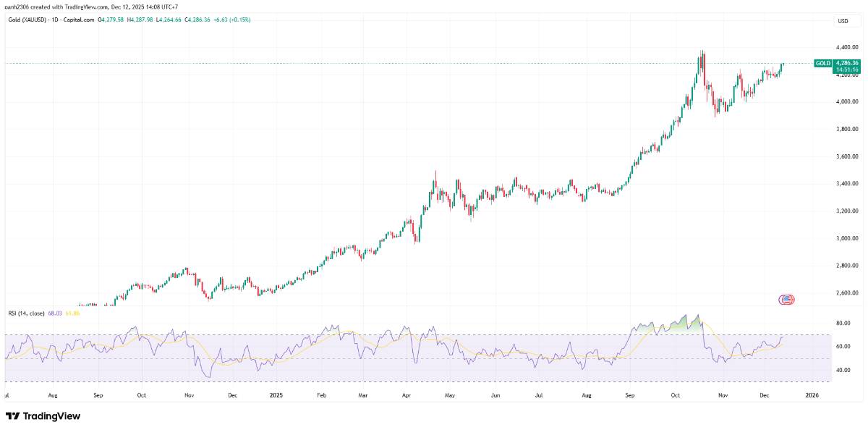Open the RSI (14, close) indicator legend
868x430 pixels.
click(x=26, y=313)
